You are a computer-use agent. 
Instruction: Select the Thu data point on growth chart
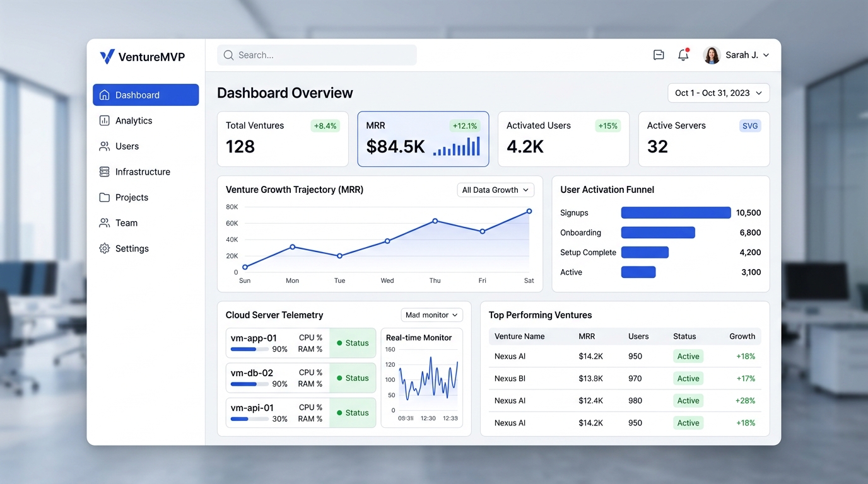tap(435, 221)
